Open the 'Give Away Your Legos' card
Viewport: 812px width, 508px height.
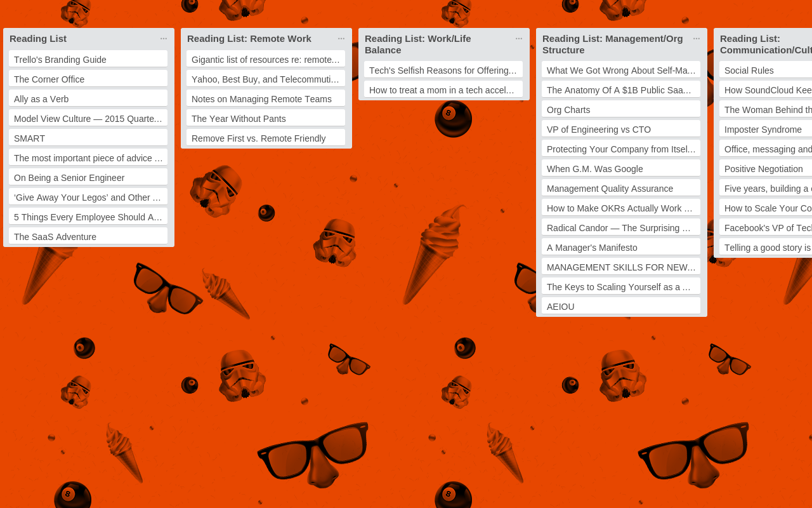tap(88, 197)
